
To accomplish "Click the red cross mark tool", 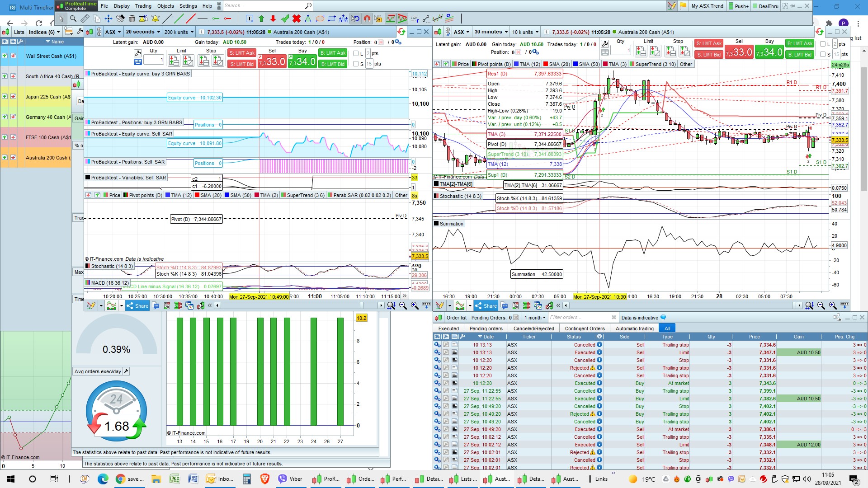I will tap(297, 19).
